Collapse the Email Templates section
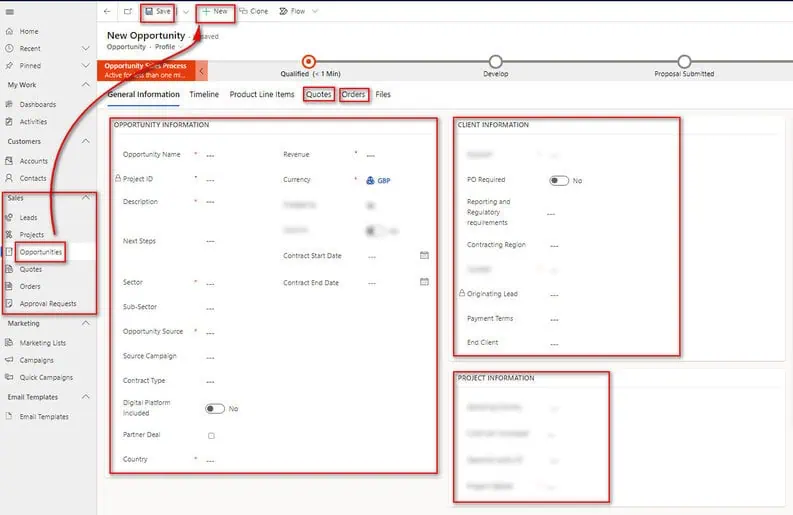This screenshot has height=515, width=793. point(85,397)
